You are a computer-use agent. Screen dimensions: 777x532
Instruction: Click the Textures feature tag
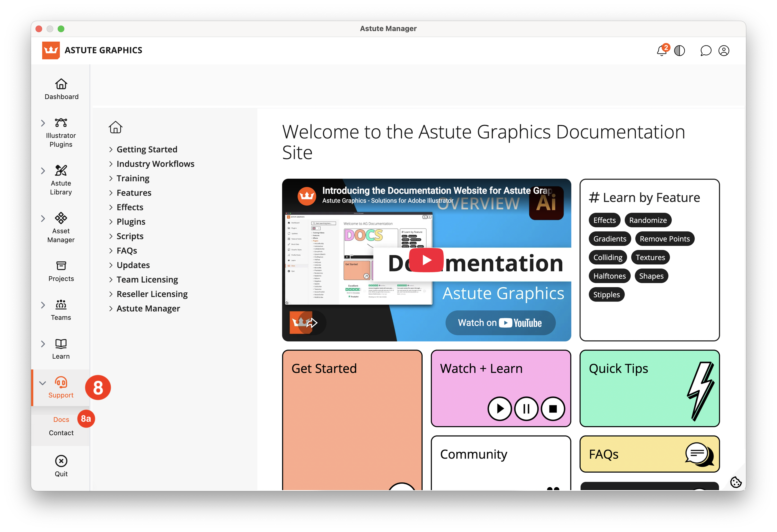tap(650, 257)
